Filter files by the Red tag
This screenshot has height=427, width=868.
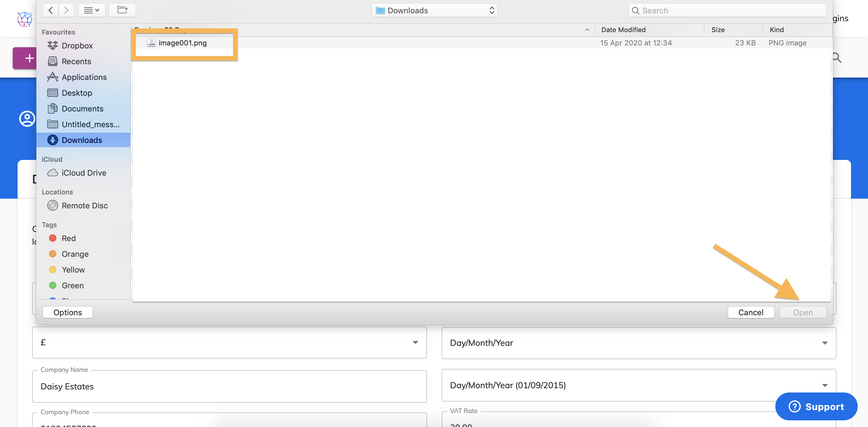pyautogui.click(x=68, y=238)
